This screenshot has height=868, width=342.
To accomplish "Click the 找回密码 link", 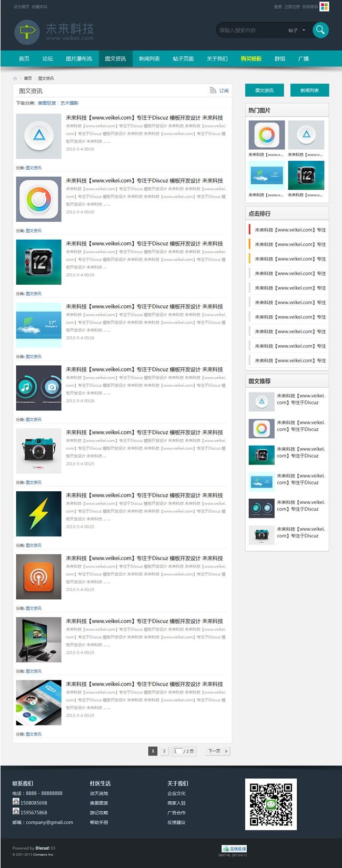I will pyautogui.click(x=310, y=7).
